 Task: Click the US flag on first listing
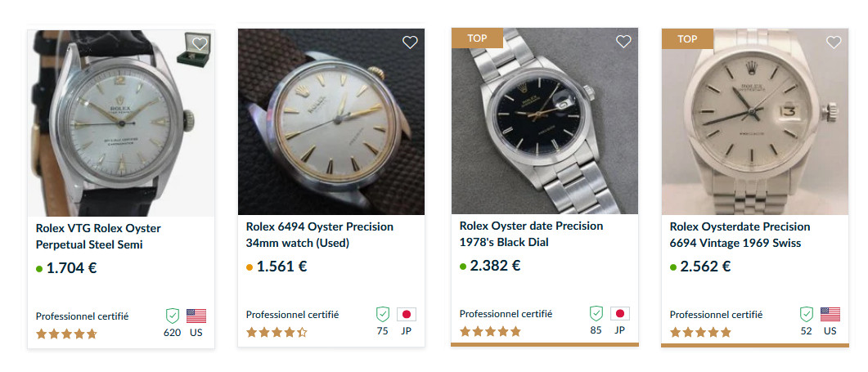(x=196, y=316)
